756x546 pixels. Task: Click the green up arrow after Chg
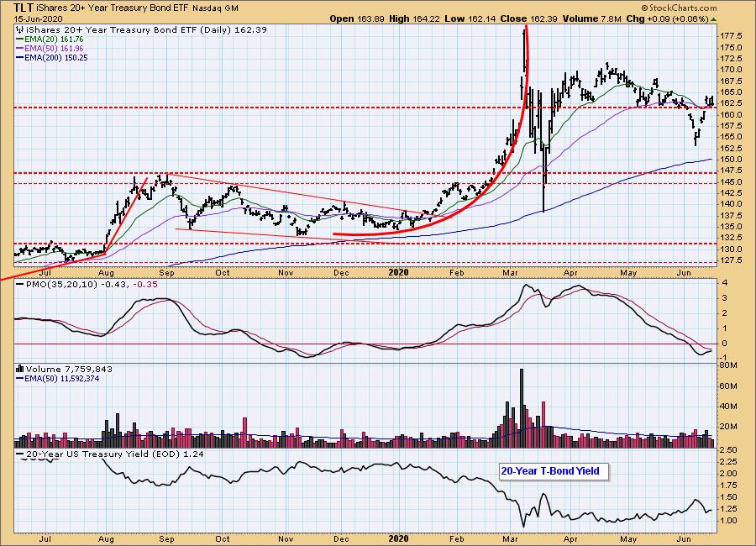[713, 19]
